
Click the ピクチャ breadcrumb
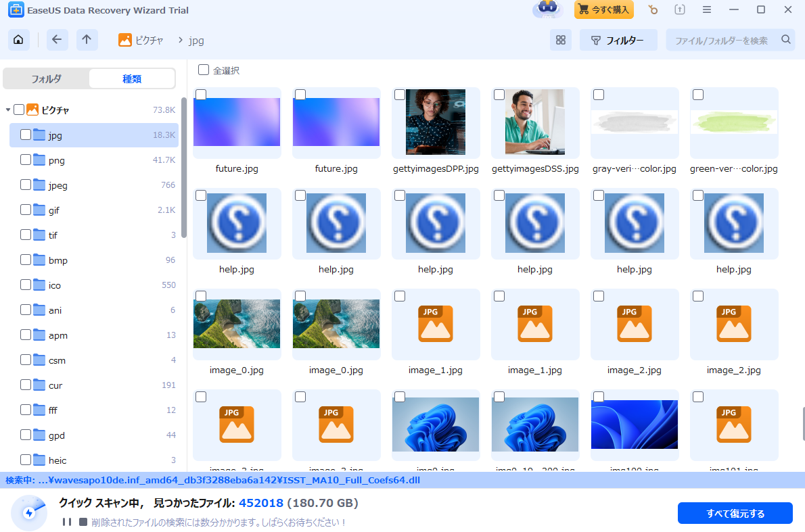[x=141, y=40]
